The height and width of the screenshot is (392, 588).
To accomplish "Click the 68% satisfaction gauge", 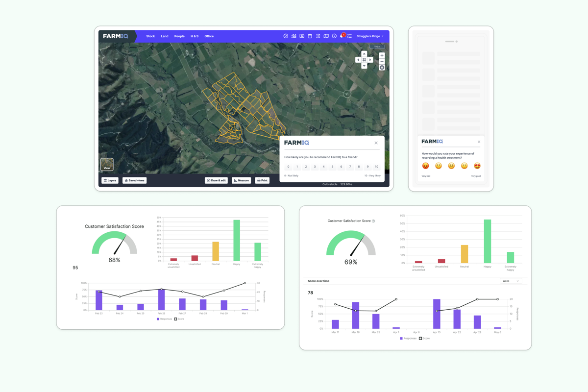I will coord(114,243).
